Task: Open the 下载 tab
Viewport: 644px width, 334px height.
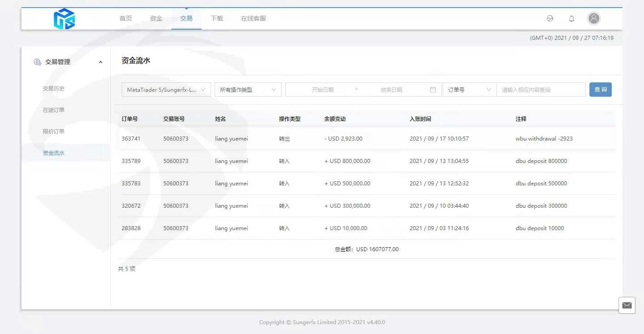Action: pyautogui.click(x=217, y=18)
